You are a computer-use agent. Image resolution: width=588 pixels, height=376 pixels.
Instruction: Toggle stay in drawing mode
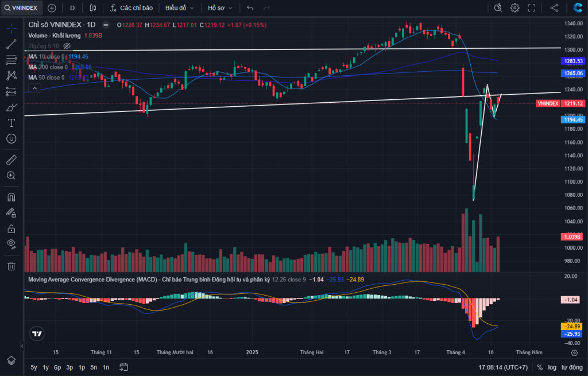11,213
